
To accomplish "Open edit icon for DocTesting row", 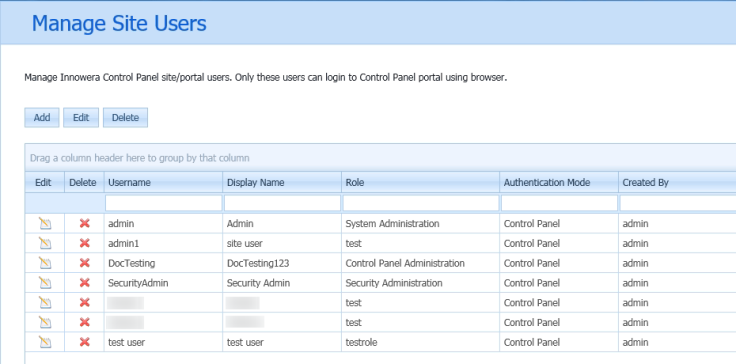I will tap(45, 263).
